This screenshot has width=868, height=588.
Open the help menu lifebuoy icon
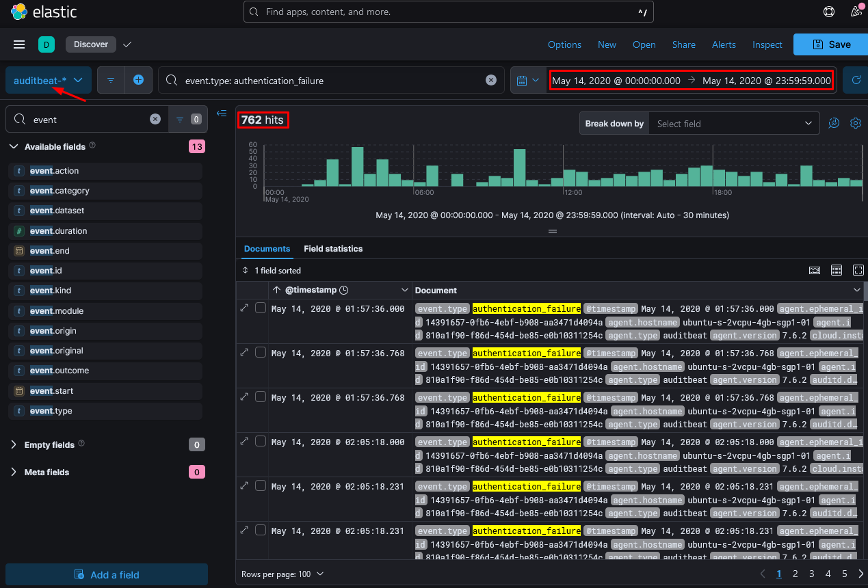(x=829, y=12)
